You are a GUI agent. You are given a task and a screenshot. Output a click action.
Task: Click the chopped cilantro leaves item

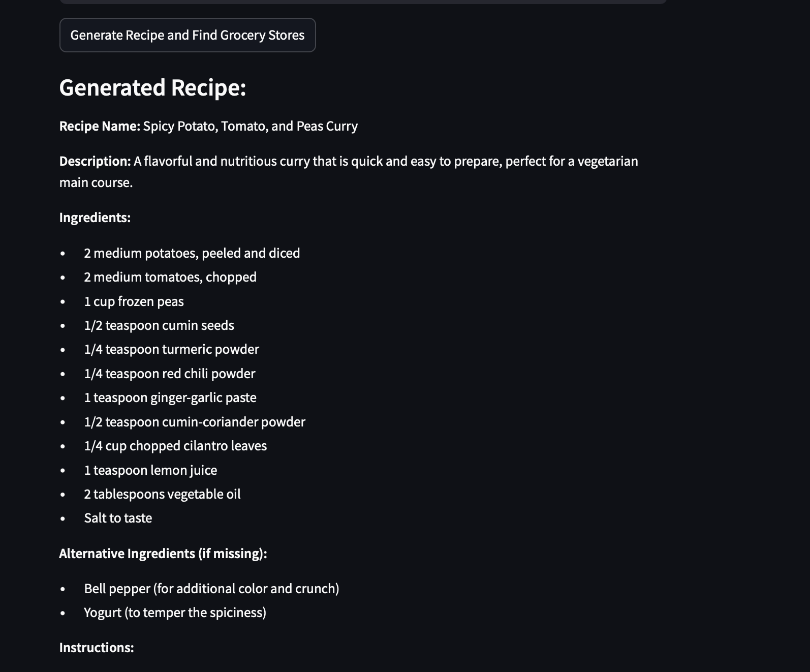pos(175,446)
